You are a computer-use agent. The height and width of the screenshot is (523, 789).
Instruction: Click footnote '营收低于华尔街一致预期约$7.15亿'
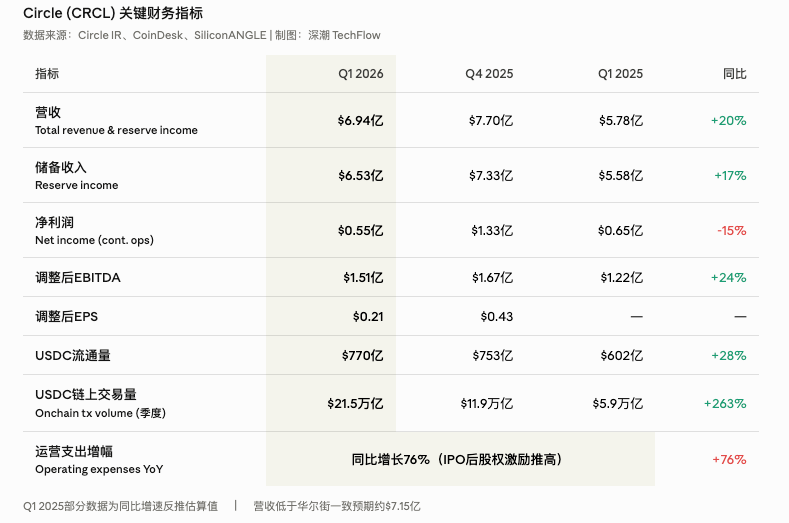pos(337,506)
